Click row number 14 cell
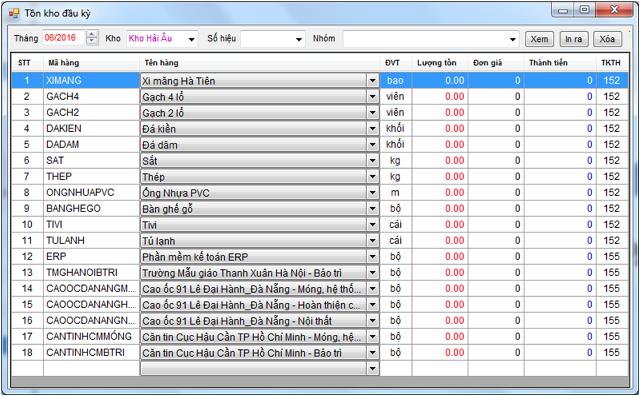640x396 pixels. point(27,288)
